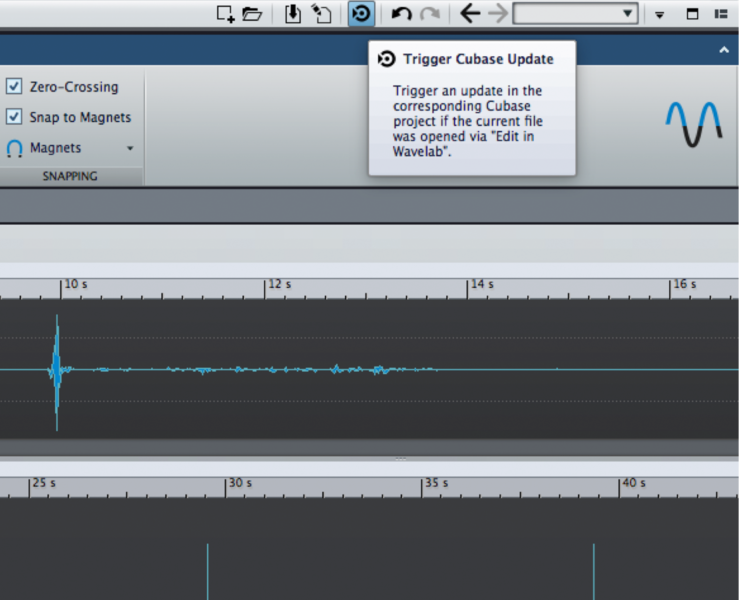Undo the last action
The width and height of the screenshot is (739, 600).
(x=402, y=14)
